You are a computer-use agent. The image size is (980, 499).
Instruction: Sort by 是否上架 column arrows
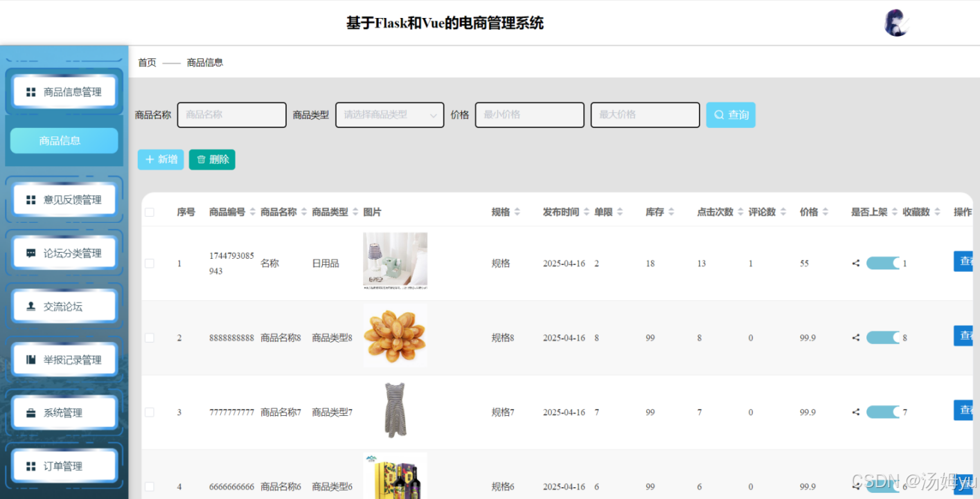pyautogui.click(x=895, y=212)
